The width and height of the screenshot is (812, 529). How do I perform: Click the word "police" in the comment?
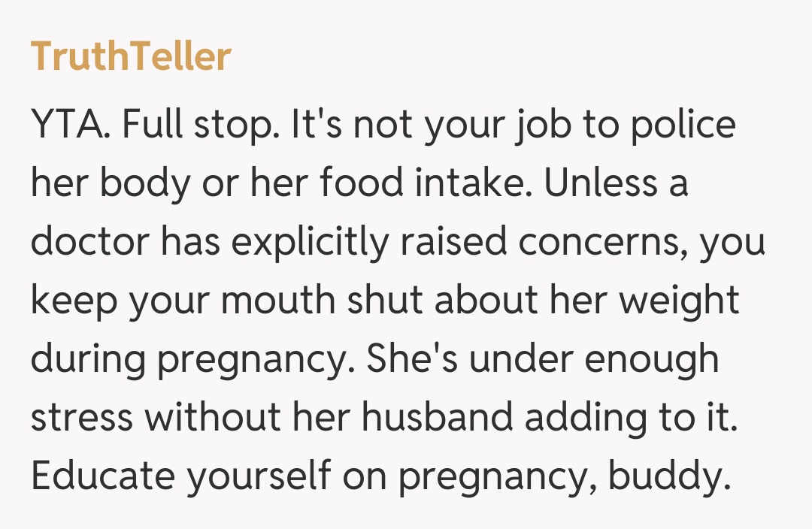pyautogui.click(x=682, y=124)
